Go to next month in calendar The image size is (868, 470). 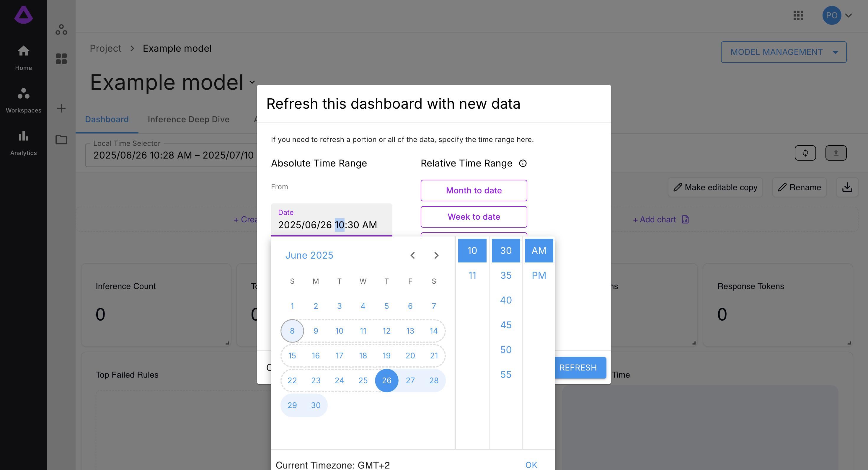point(436,255)
